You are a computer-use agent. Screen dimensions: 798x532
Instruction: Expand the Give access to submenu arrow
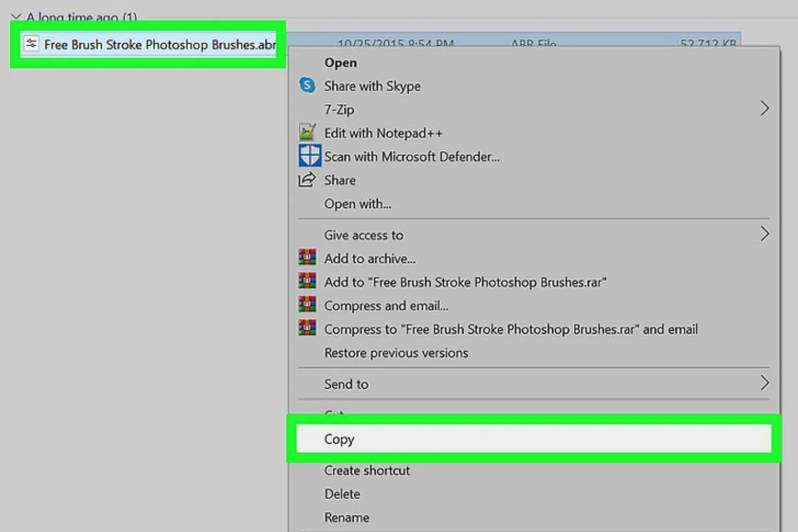coord(764,234)
